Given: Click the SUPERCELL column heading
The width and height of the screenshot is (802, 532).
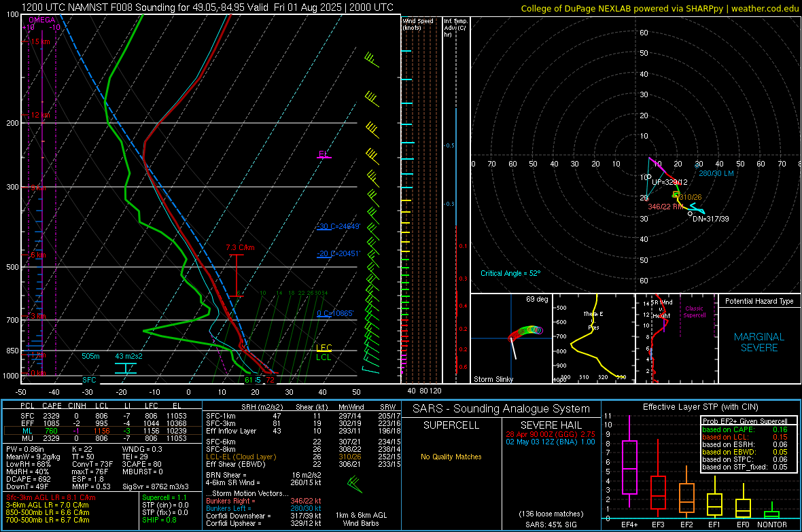Looking at the screenshot, I should coord(451,425).
